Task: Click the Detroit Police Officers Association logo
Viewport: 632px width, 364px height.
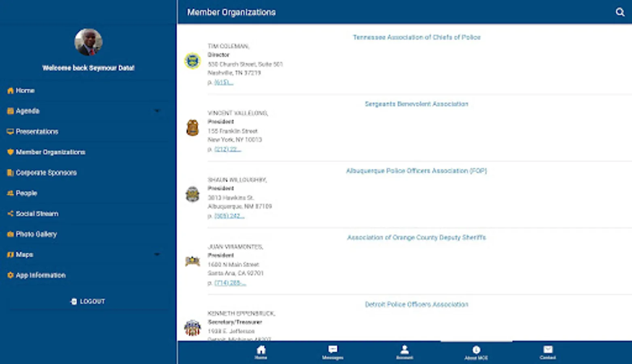Action: (193, 328)
